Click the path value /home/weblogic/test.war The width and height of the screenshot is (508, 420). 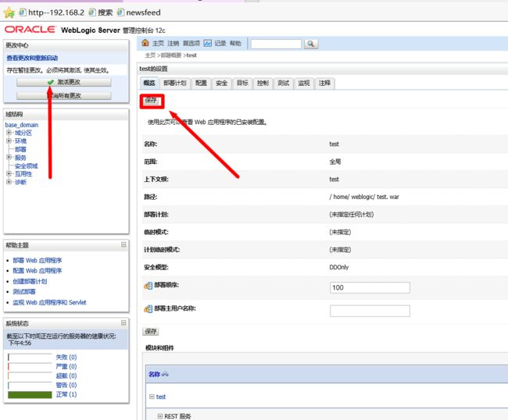coord(364,197)
